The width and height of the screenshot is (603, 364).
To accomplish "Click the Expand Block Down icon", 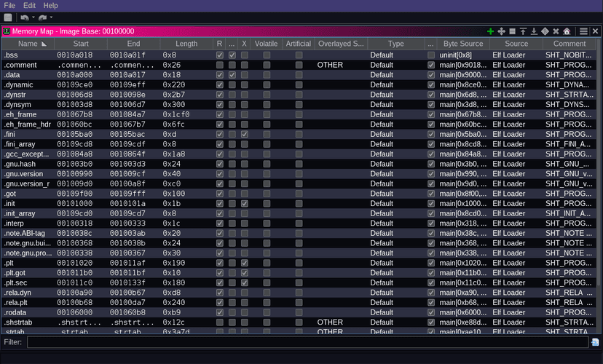I will coord(534,31).
